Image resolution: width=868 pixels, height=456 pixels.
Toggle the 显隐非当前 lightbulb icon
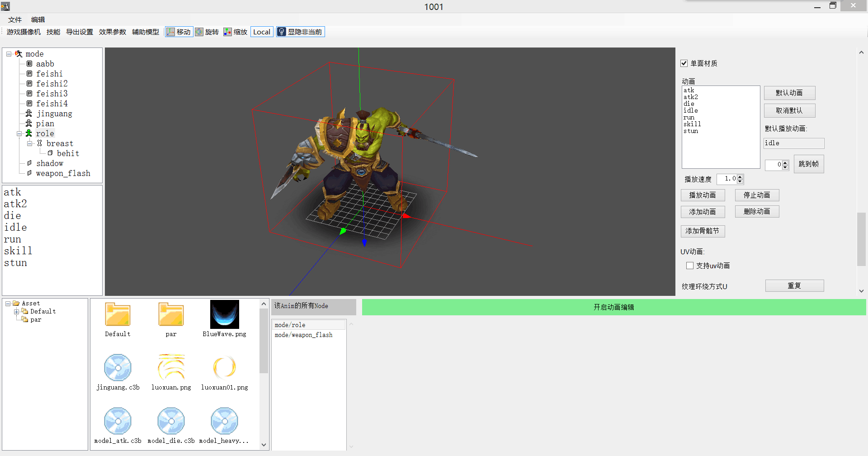pyautogui.click(x=282, y=32)
